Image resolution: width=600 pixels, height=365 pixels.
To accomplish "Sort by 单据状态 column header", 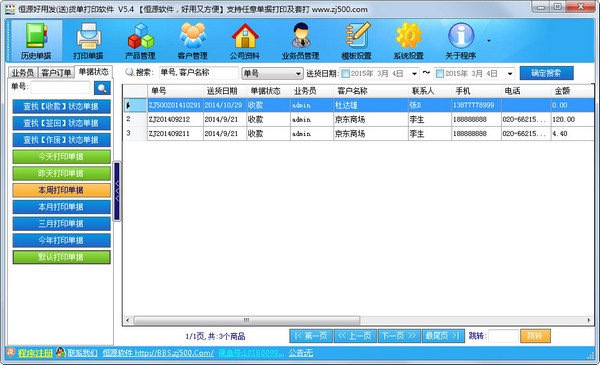I will (x=268, y=91).
